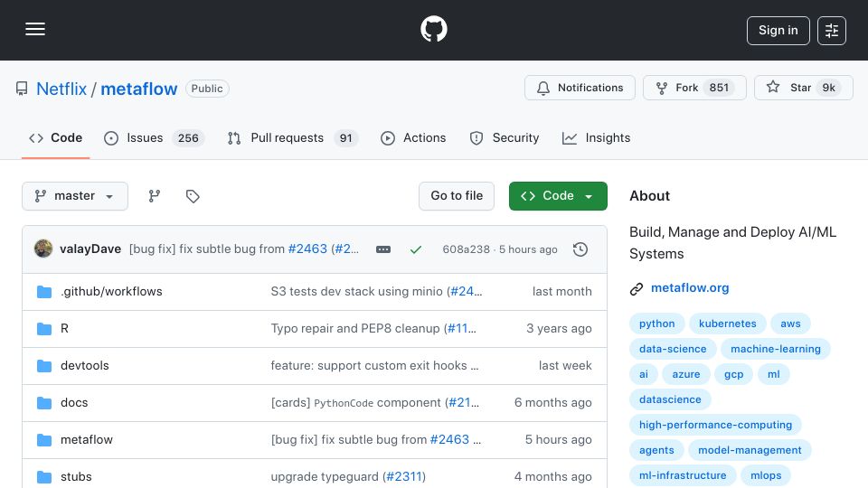
Task: Click the folder icon beside docs
Action: point(44,403)
